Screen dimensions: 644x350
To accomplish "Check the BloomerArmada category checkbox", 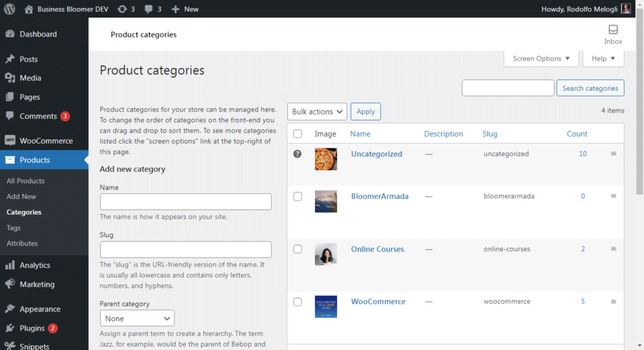I will point(297,196).
